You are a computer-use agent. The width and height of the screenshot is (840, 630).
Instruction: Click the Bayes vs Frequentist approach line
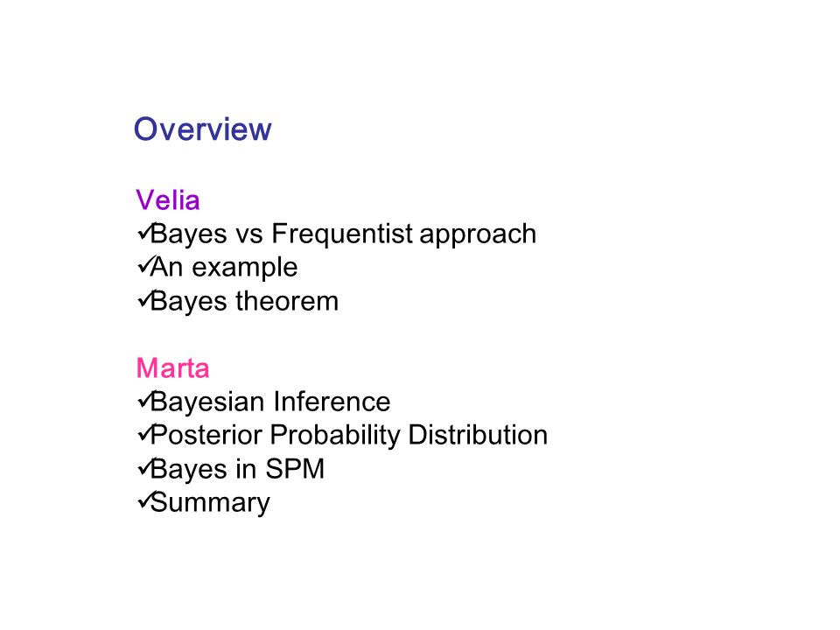(x=343, y=234)
